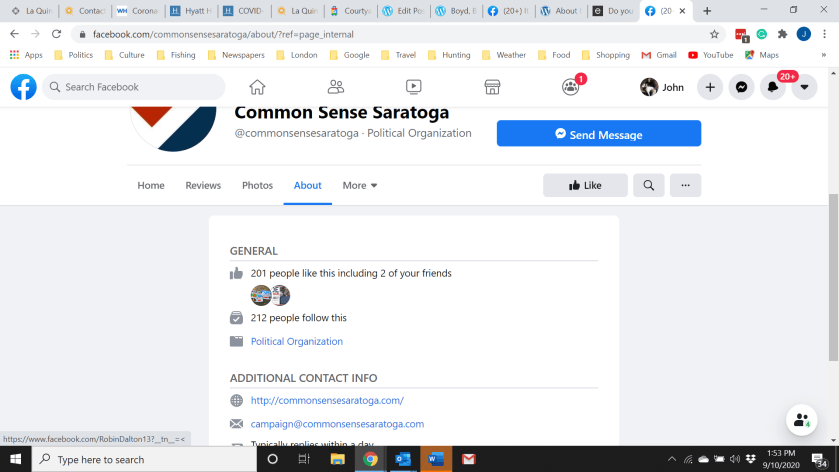Click the Send Message button
This screenshot has width=839, height=472.
(599, 133)
